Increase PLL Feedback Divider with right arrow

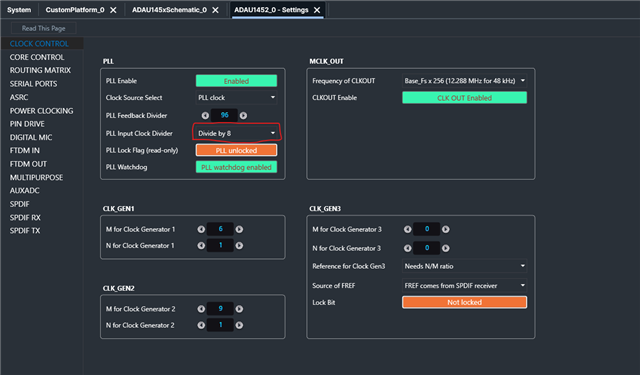click(243, 115)
